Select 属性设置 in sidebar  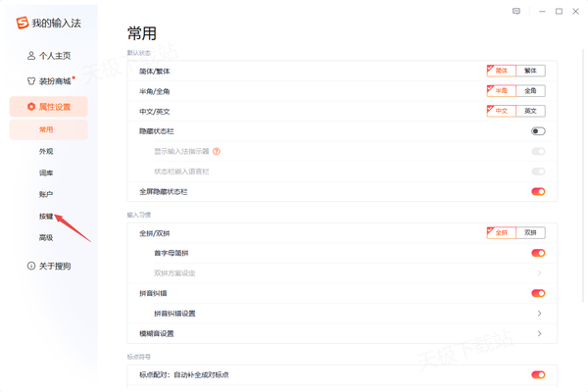tap(49, 107)
